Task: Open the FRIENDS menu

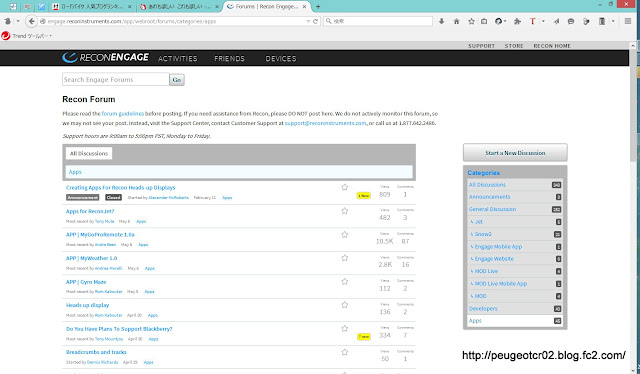Action: click(x=229, y=59)
